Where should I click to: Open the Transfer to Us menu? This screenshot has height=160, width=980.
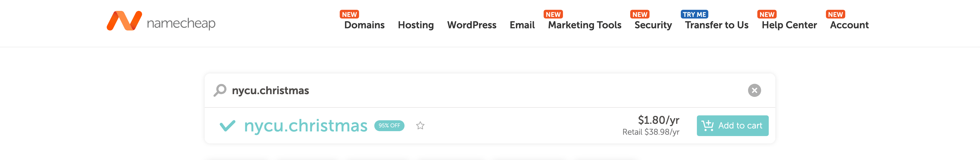point(716,25)
